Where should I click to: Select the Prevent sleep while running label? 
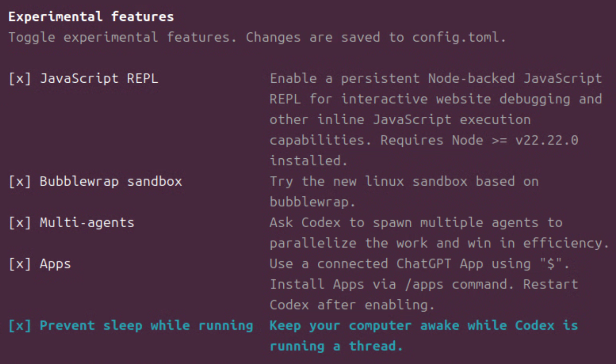pyautogui.click(x=146, y=326)
